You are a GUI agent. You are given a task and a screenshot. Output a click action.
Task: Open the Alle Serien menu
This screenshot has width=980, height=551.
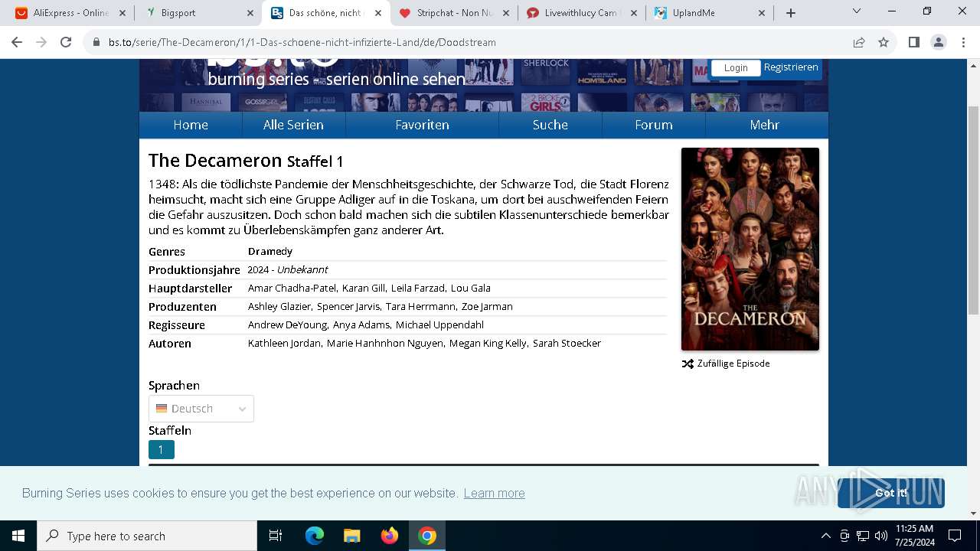293,125
